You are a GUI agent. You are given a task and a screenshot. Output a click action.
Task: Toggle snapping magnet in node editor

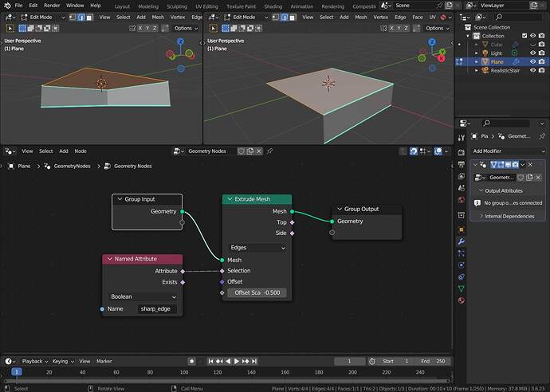414,151
